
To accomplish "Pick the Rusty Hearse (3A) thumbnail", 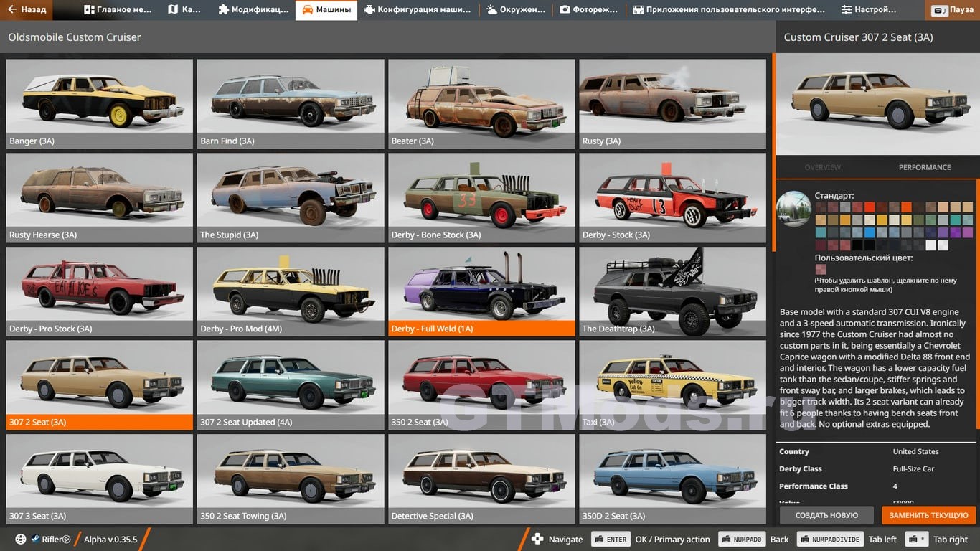I will pyautogui.click(x=100, y=198).
